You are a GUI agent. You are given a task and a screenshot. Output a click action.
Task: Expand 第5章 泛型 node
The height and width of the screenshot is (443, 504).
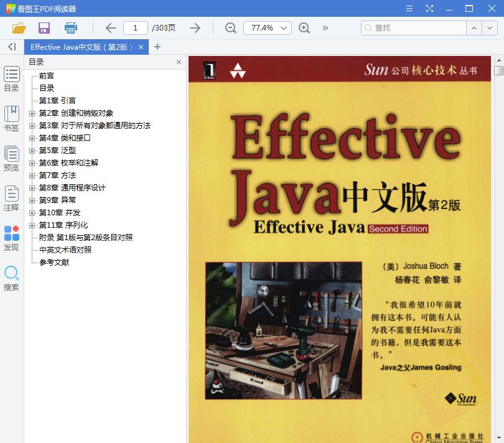click(32, 151)
